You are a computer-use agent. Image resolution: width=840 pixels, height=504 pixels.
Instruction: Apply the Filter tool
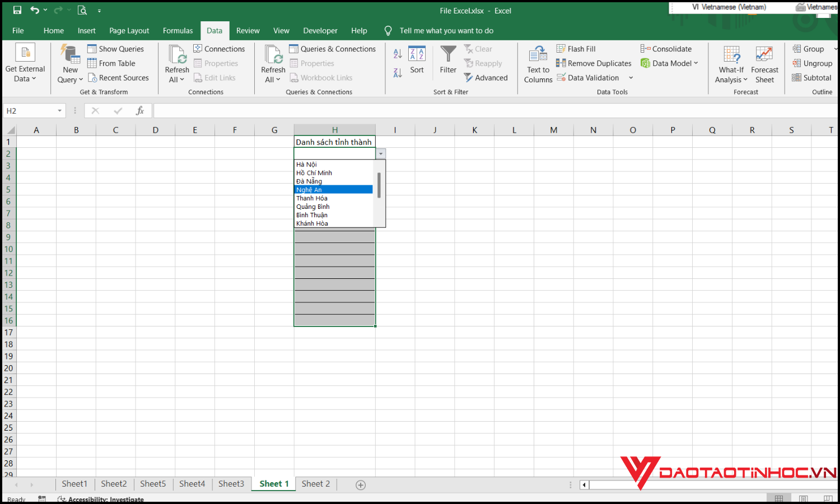447,63
